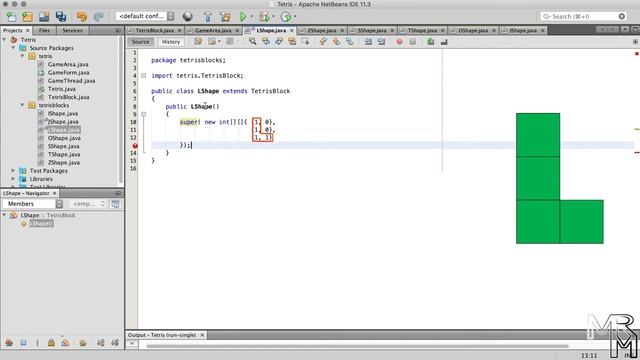This screenshot has width=640, height=360.
Task: Click the Save All toolbar icon
Action: click(x=61, y=16)
